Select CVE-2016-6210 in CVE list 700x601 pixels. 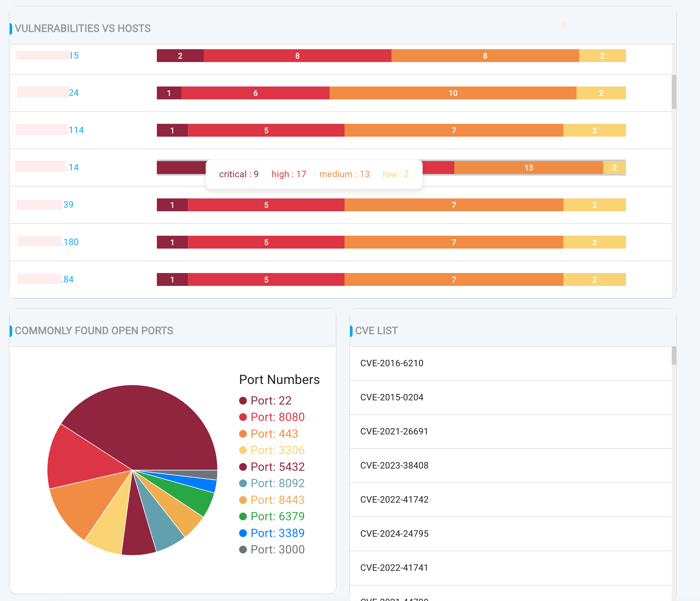coord(391,363)
